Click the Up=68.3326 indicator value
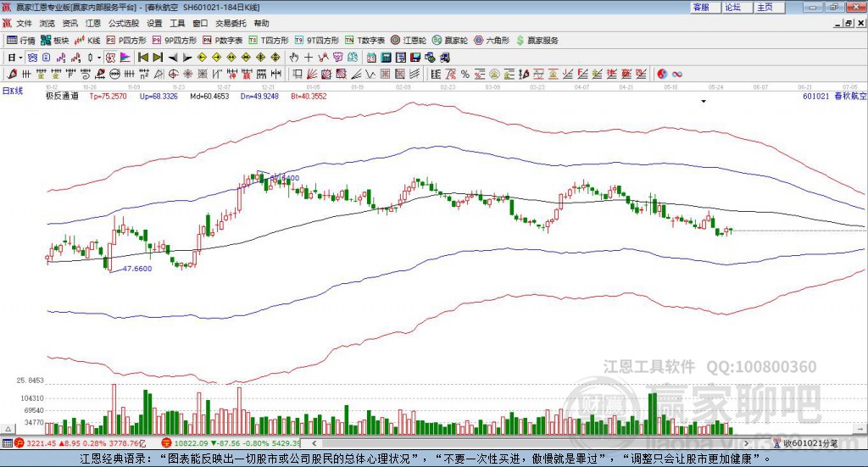The width and height of the screenshot is (868, 467). [x=159, y=96]
